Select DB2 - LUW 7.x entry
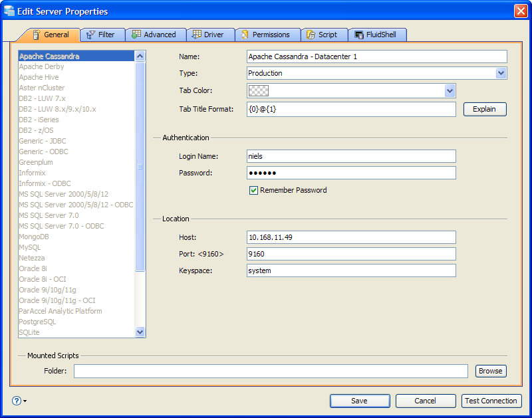Viewport: 532px width, 418px height. pyautogui.click(x=76, y=98)
